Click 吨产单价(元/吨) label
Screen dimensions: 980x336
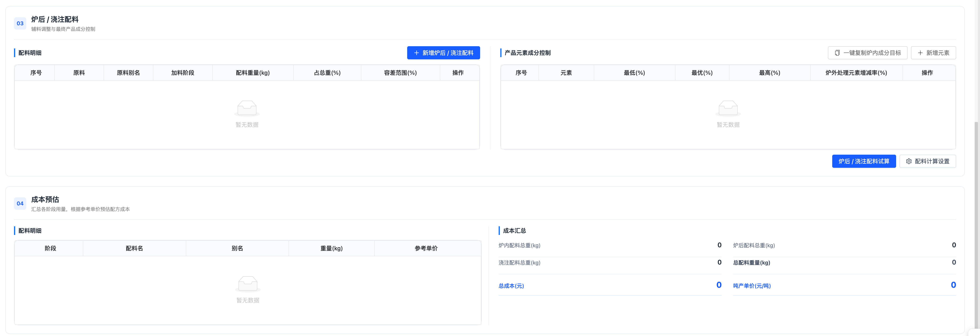pyautogui.click(x=752, y=286)
